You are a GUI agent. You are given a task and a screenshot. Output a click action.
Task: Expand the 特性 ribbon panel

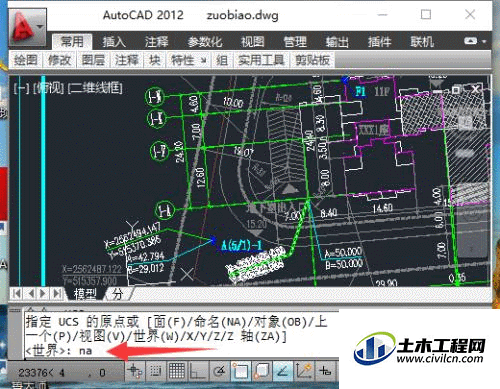188,60
